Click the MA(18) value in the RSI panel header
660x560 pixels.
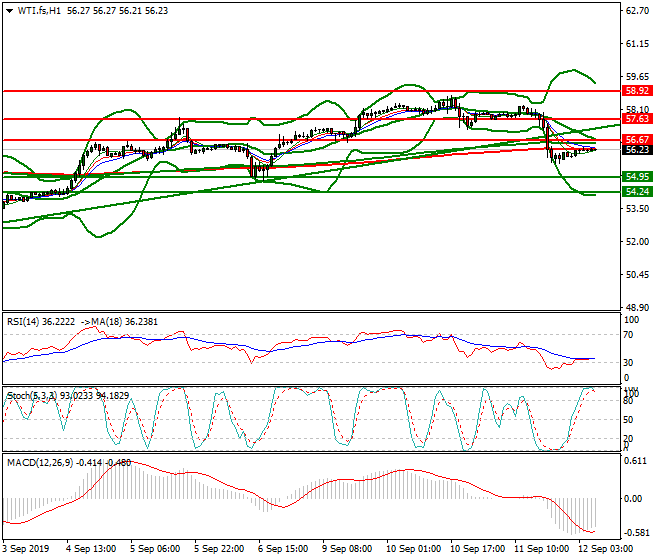pos(115,322)
